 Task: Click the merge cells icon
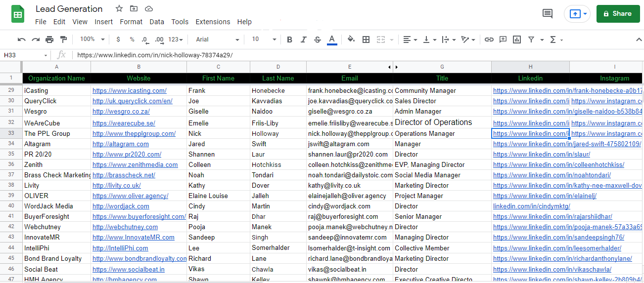click(x=381, y=40)
